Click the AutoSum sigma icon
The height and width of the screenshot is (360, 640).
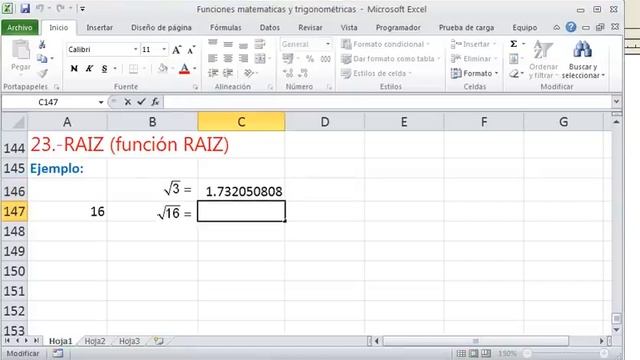pos(513,44)
